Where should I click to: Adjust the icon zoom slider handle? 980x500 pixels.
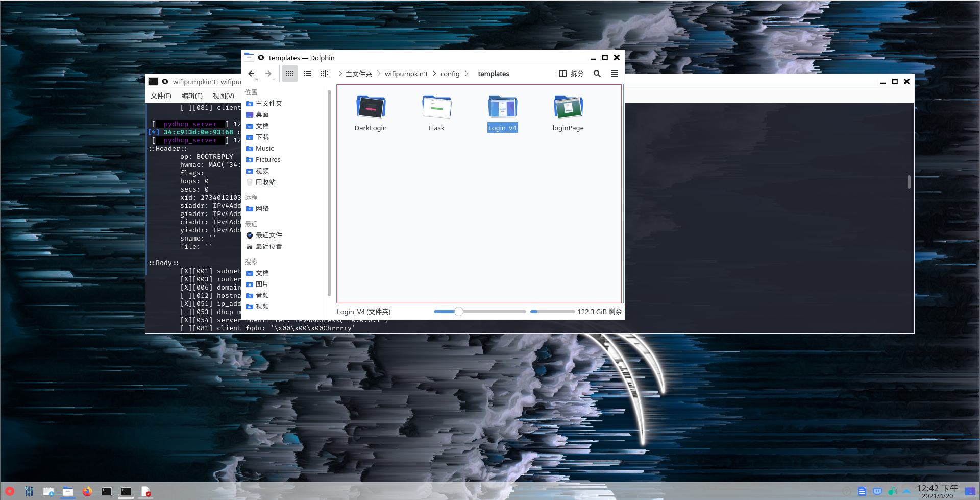click(x=459, y=312)
